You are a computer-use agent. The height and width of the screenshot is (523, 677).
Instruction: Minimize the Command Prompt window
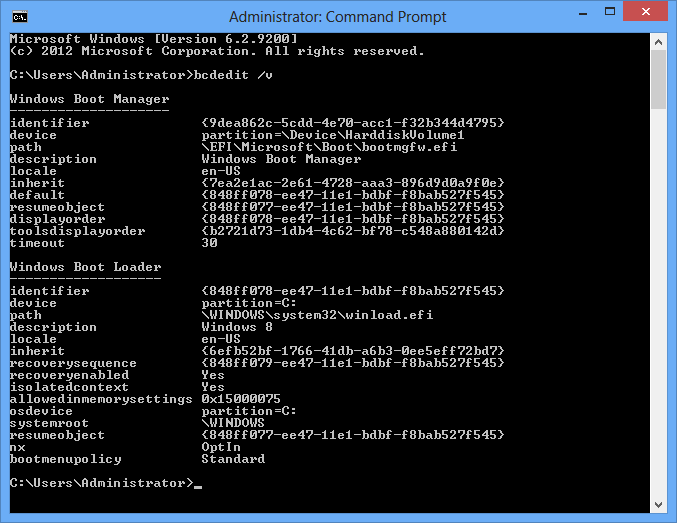pos(565,14)
